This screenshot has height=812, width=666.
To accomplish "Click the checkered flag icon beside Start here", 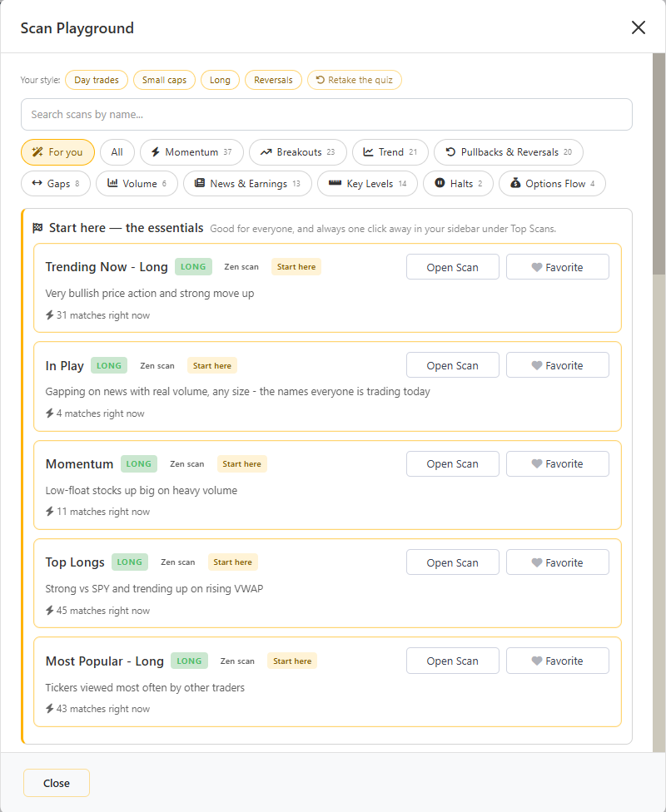I will coord(37,228).
